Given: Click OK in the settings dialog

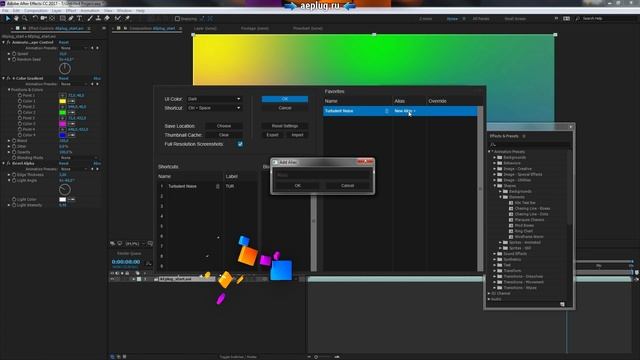Looking at the screenshot, I should pos(285,99).
